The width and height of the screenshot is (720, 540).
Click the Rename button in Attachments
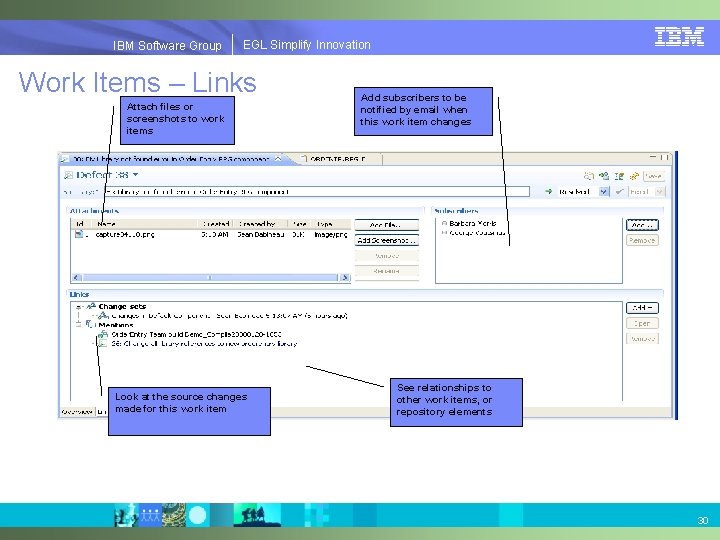click(387, 271)
